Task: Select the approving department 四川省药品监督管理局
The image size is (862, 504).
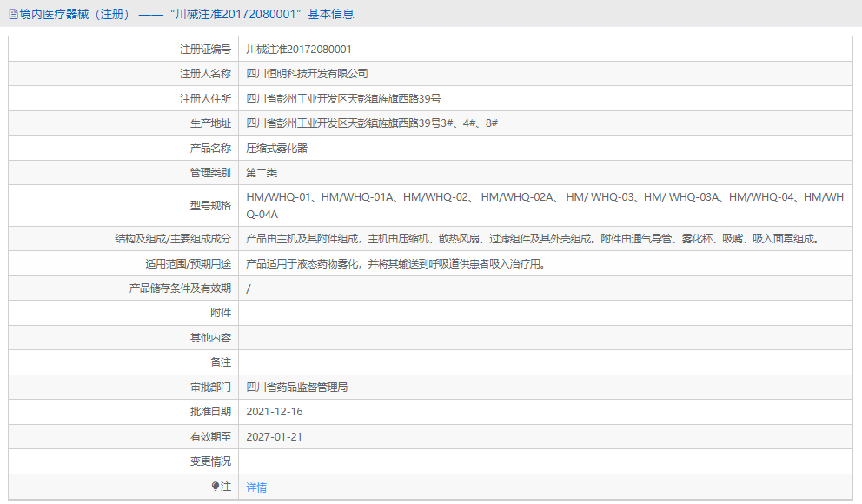Action: click(x=297, y=388)
